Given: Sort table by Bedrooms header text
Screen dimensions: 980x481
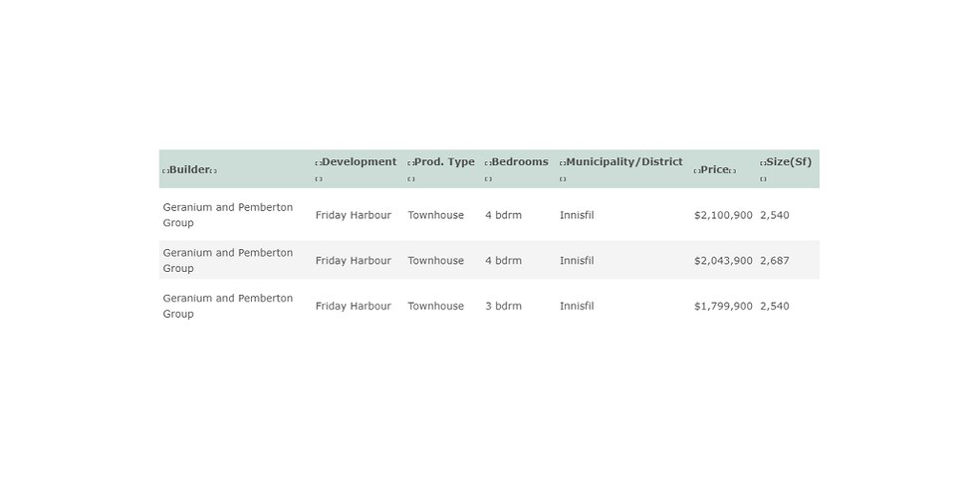Looking at the screenshot, I should (519, 161).
